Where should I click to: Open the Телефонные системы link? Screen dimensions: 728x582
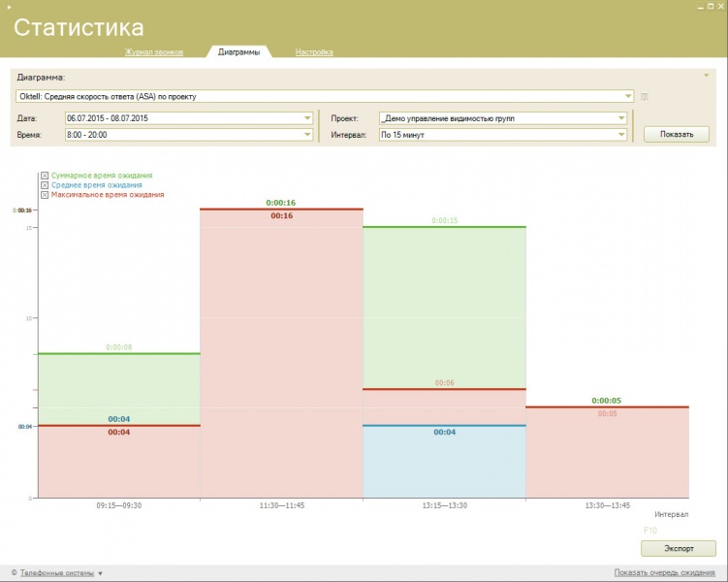(56, 573)
